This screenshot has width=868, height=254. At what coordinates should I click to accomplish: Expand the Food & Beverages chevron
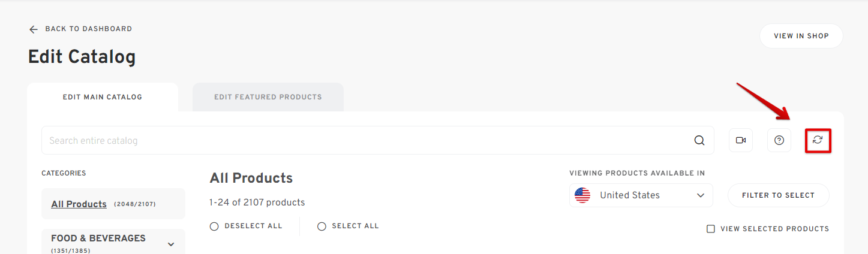[x=171, y=244]
